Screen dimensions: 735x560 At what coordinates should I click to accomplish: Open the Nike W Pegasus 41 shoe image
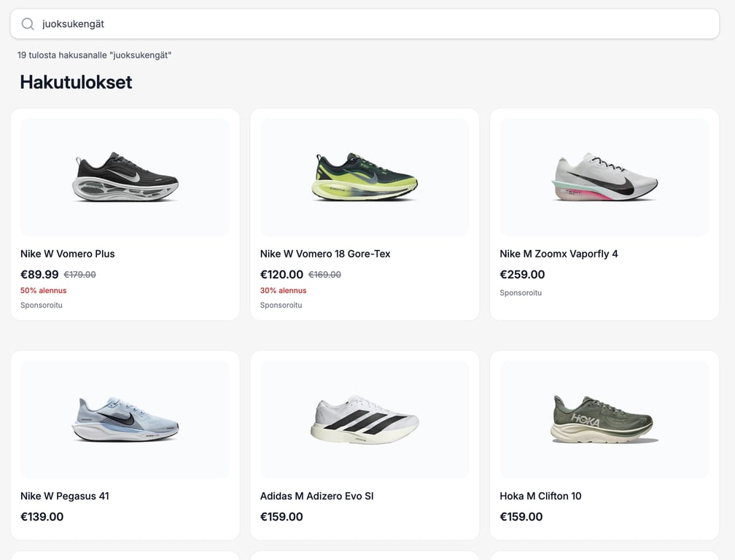(125, 419)
